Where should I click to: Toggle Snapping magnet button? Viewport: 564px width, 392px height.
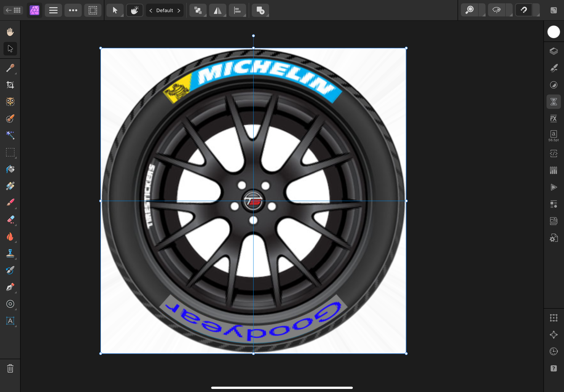[x=524, y=10]
